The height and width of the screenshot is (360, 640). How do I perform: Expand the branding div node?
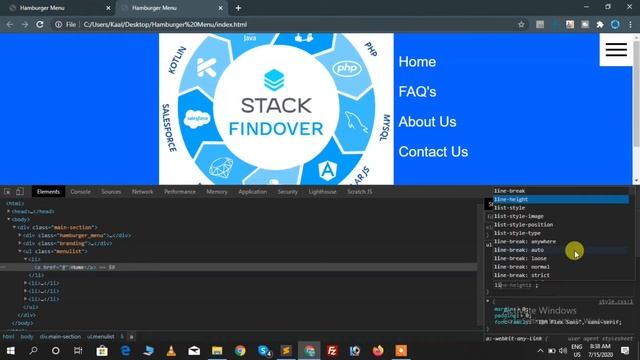pos(20,243)
